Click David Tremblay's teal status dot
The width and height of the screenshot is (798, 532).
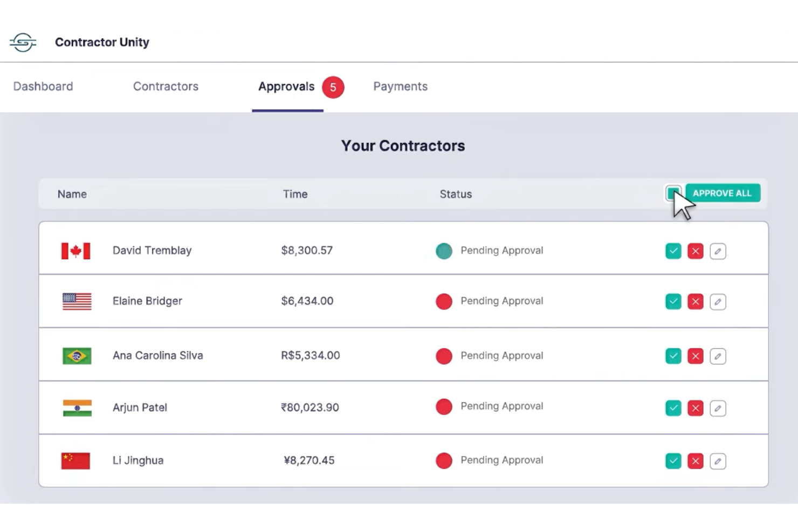point(444,251)
